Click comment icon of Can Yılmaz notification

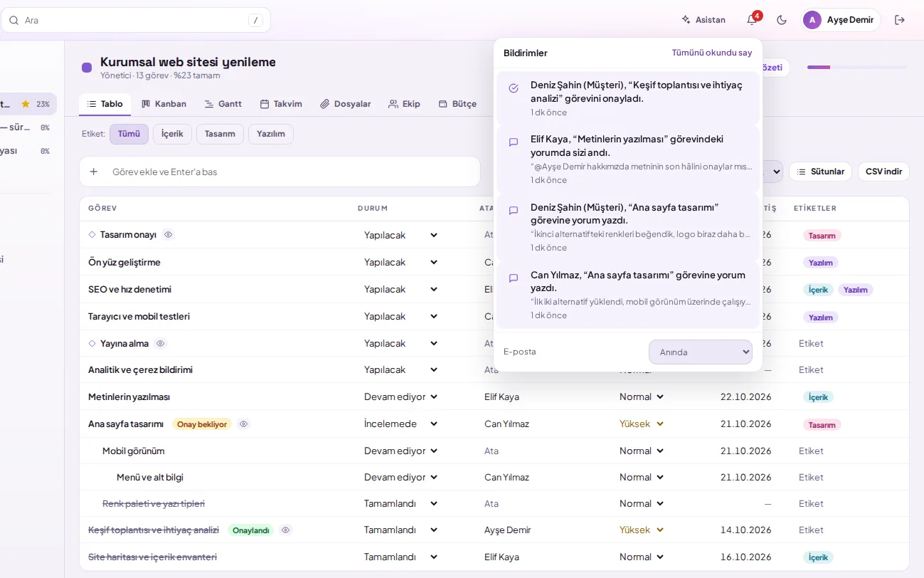(514, 278)
